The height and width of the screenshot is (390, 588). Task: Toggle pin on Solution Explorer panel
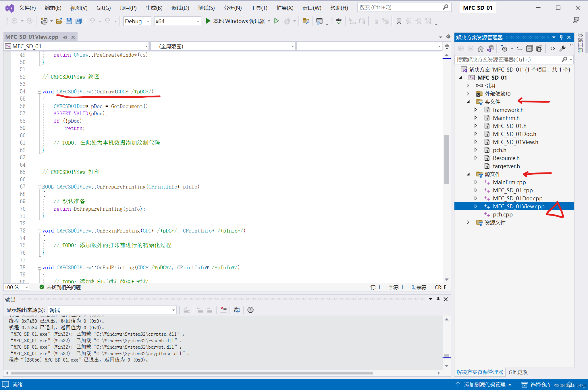[561, 37]
